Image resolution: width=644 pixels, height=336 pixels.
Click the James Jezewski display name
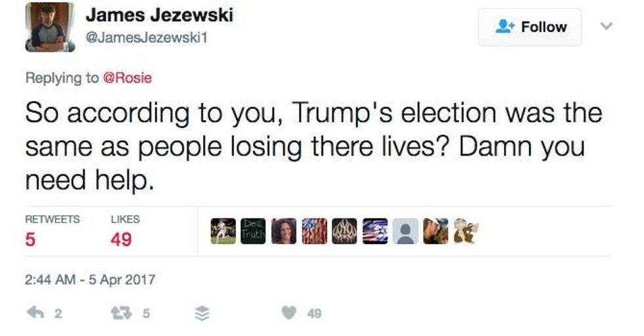[x=159, y=14]
